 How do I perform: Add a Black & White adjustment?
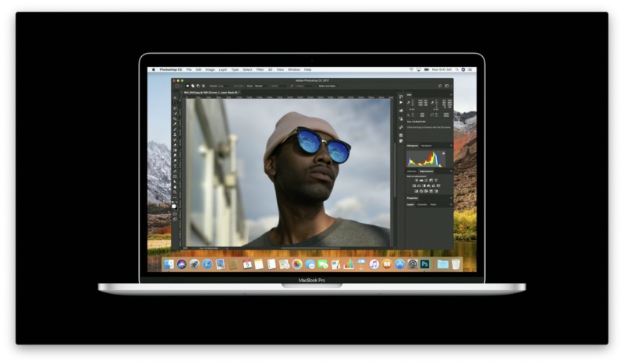coord(424,186)
